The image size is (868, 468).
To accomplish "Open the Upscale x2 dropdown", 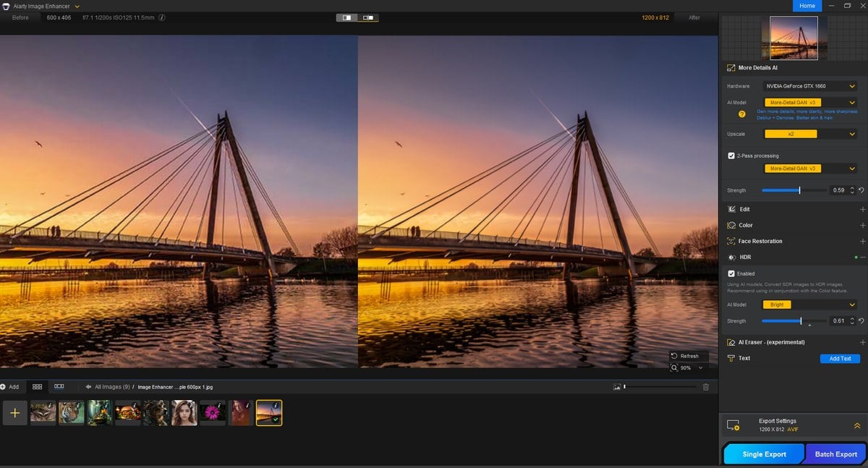I will pyautogui.click(x=811, y=134).
